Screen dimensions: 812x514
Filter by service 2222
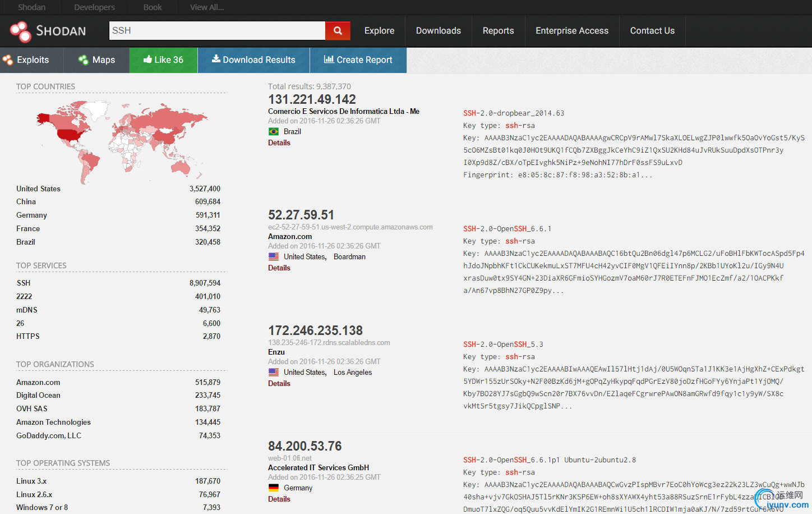tap(24, 296)
